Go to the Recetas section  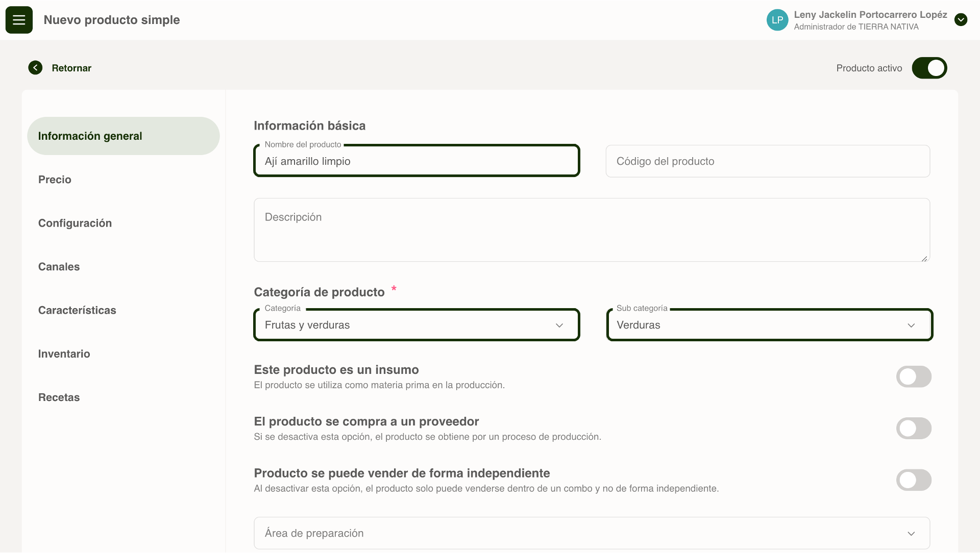[59, 397]
